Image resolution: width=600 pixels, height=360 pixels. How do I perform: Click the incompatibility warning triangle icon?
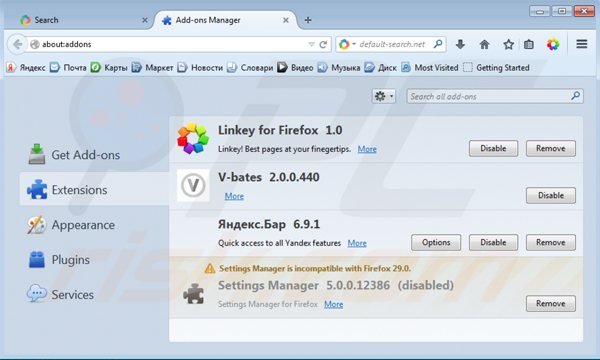pyautogui.click(x=210, y=269)
